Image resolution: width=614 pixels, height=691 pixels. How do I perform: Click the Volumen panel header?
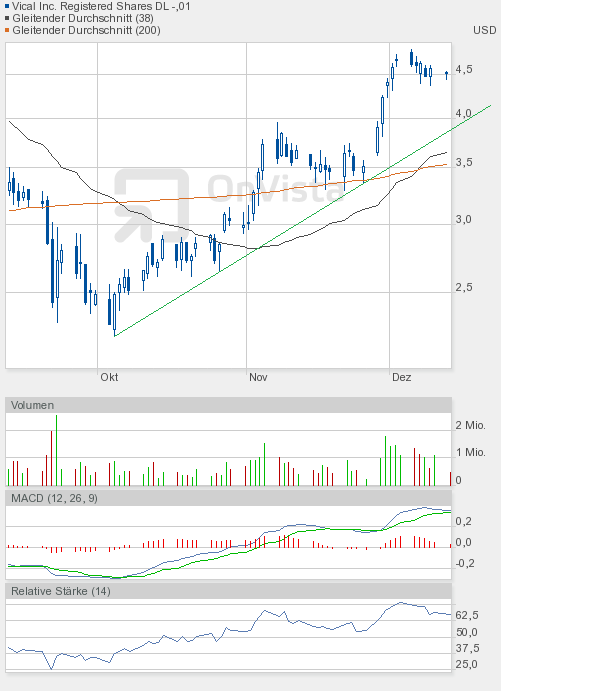tap(228, 405)
